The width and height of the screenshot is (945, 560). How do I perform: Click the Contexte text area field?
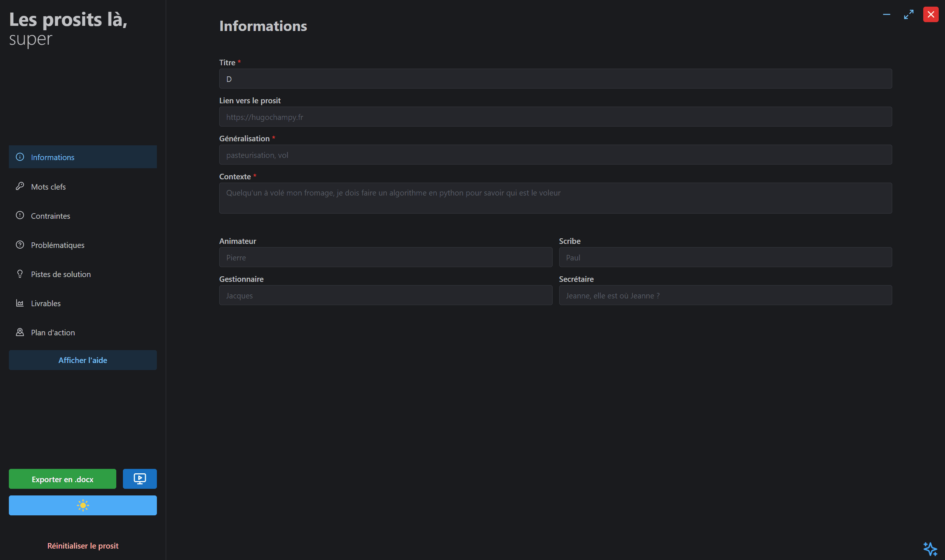pos(555,197)
